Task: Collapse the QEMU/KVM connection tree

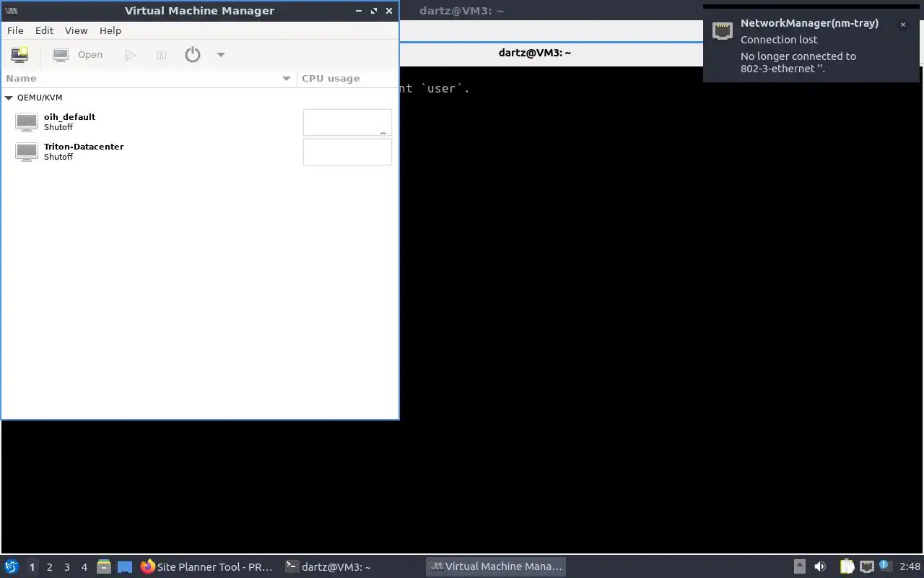Action: [x=9, y=98]
